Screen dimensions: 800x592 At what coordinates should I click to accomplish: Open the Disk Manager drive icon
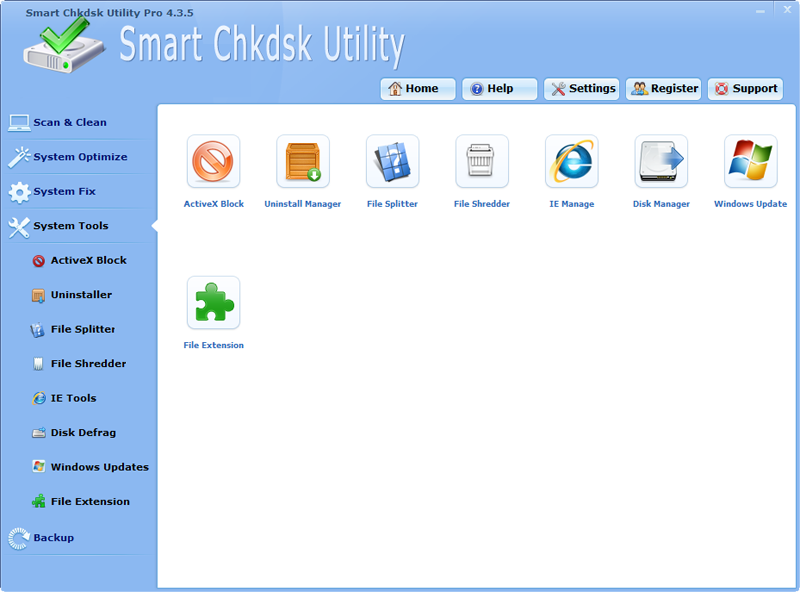(x=661, y=161)
